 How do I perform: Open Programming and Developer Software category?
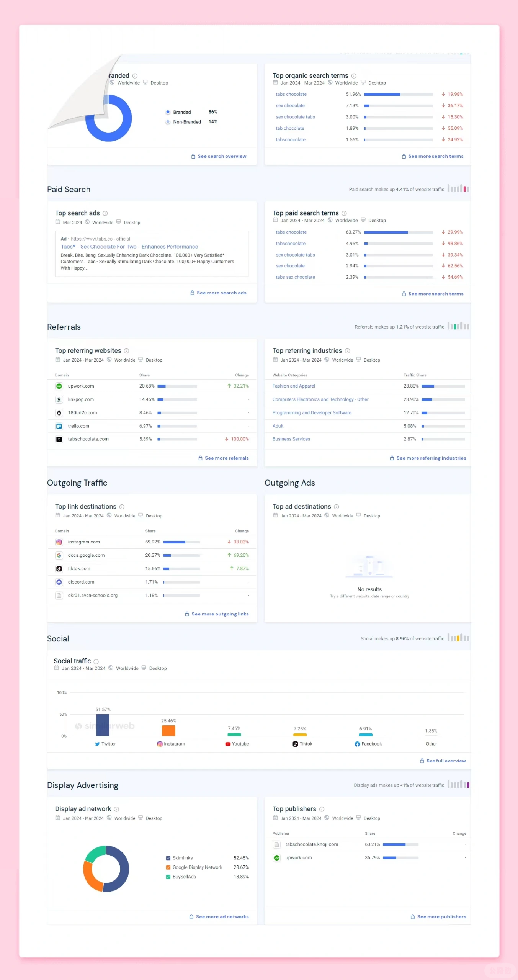coord(312,413)
